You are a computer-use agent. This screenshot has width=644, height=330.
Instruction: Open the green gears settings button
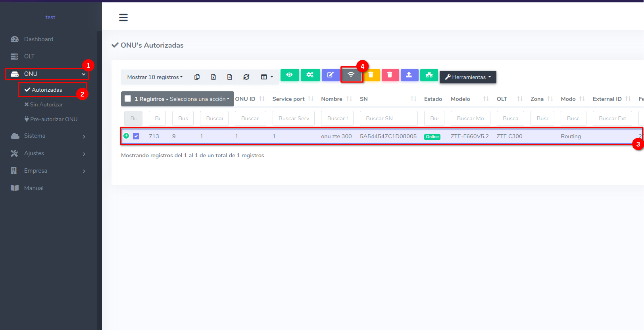click(310, 75)
